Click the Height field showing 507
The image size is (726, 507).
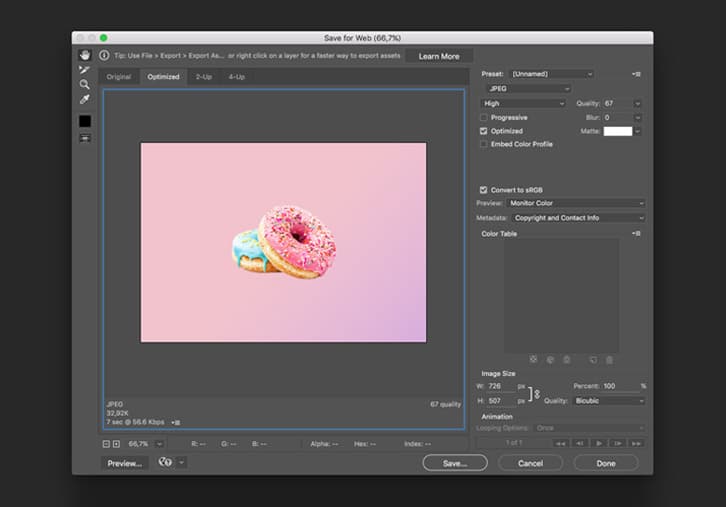[x=501, y=401]
